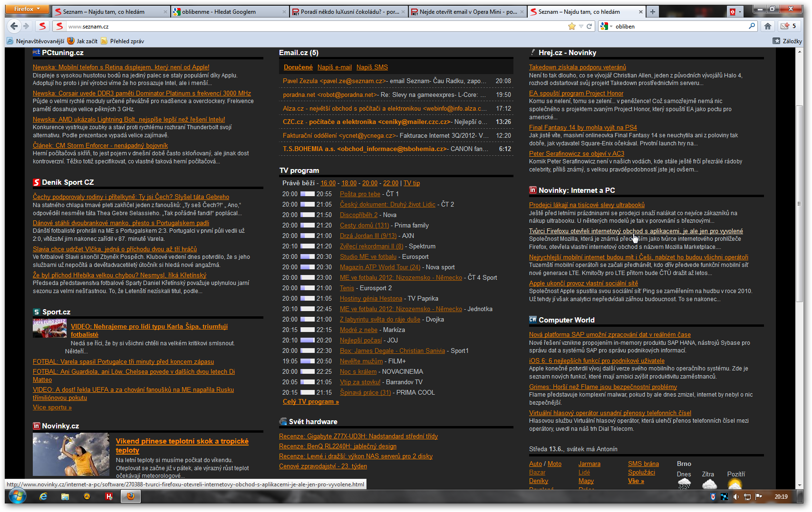Viewport: 812px width, 512px height.
Task: Click the 'Napiš SMS' link
Action: click(x=372, y=67)
